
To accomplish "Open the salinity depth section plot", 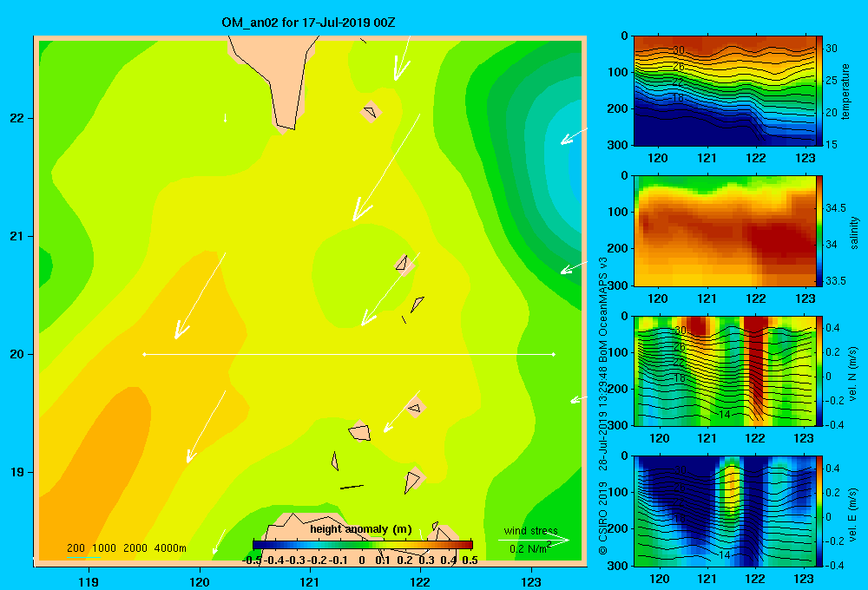I will (x=724, y=231).
